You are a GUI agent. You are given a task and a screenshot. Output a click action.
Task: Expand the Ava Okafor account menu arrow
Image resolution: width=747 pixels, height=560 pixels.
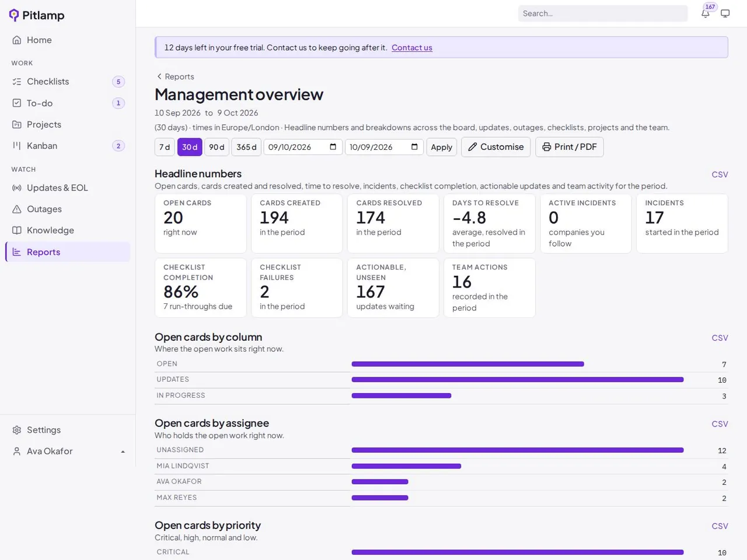point(123,452)
